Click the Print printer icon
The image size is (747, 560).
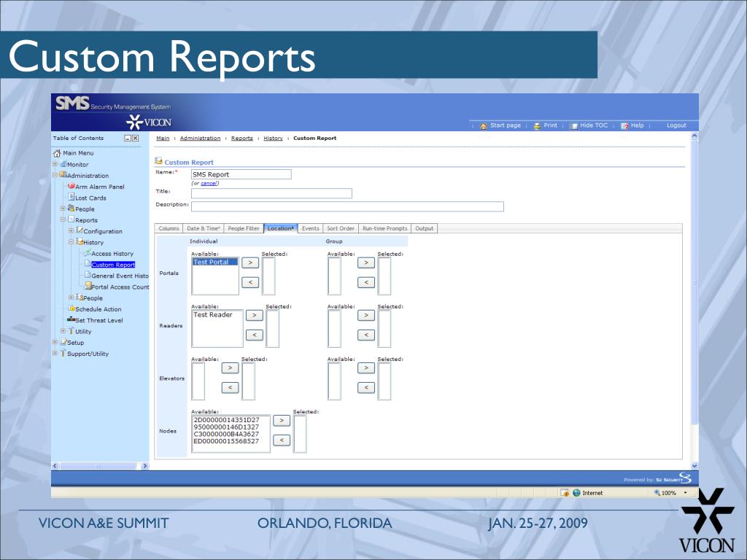pyautogui.click(x=537, y=126)
